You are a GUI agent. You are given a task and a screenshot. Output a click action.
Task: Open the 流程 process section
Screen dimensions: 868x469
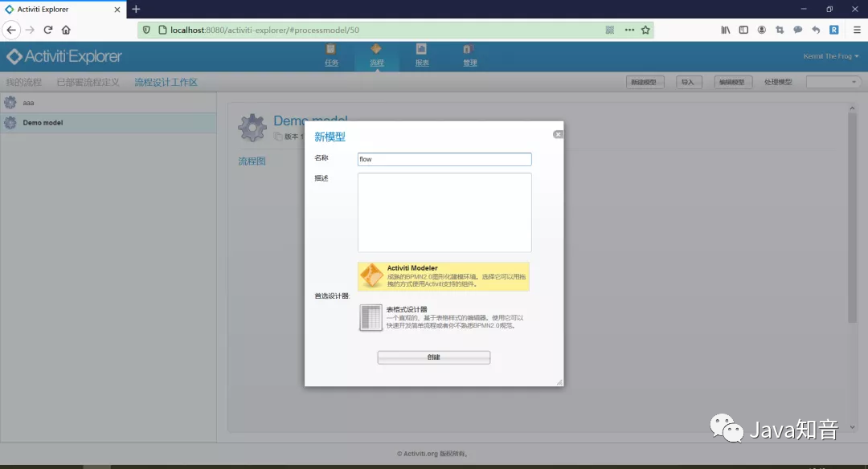[x=376, y=55]
